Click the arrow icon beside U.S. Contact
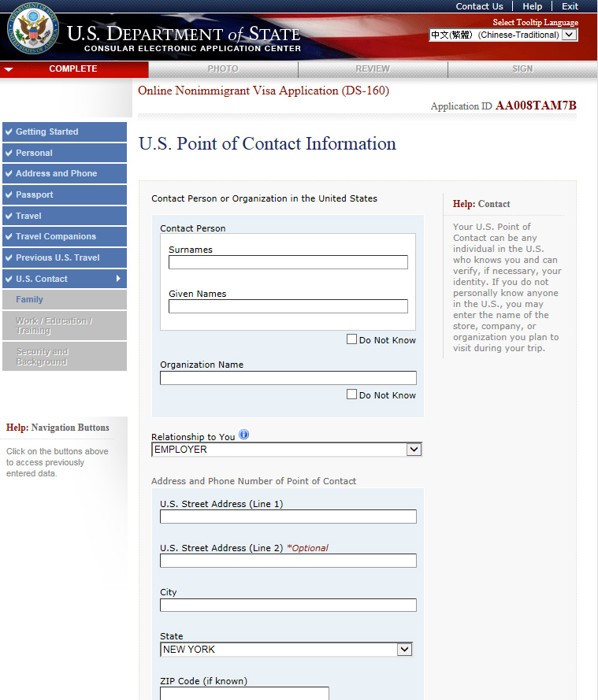598x700 pixels. coord(118,279)
